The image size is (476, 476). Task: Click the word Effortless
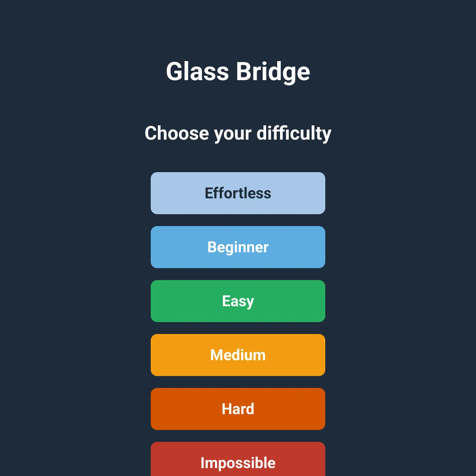(x=238, y=193)
